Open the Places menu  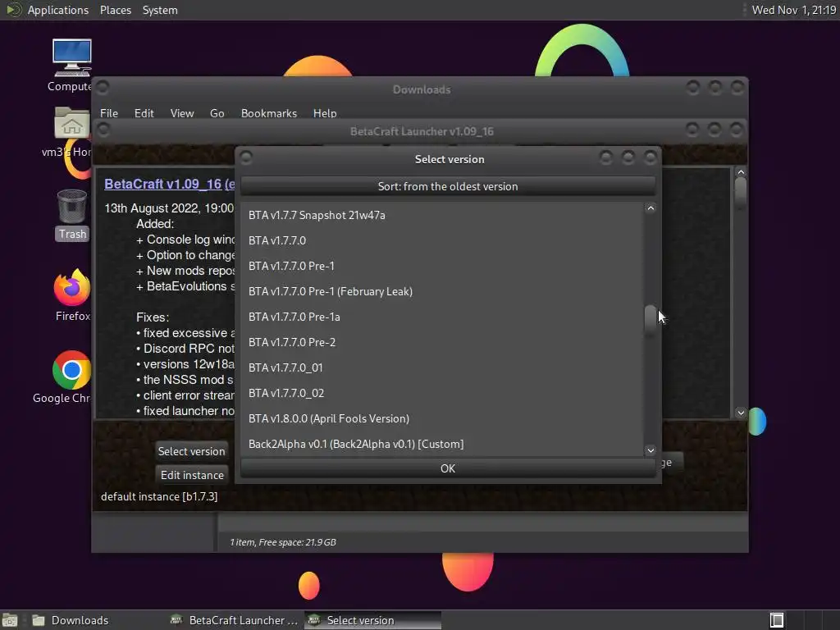(115, 10)
